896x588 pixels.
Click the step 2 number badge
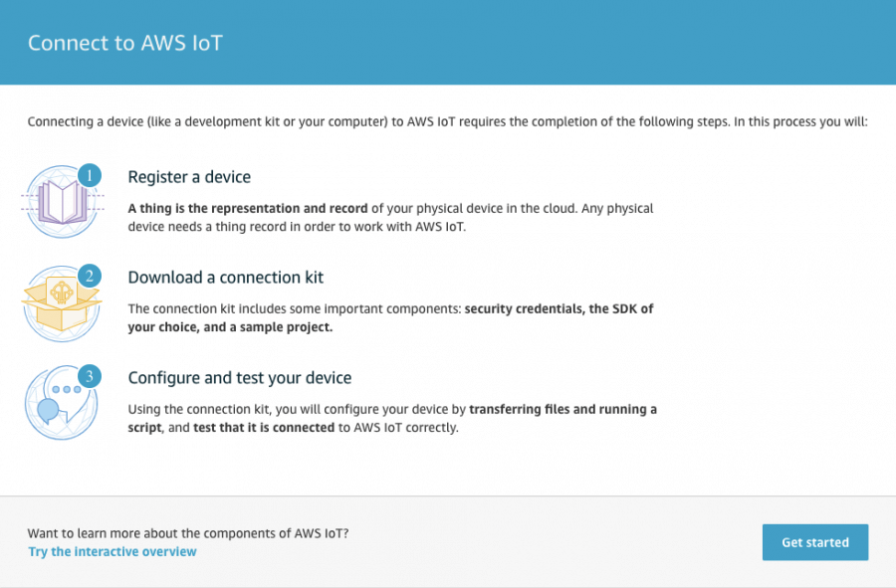(90, 276)
